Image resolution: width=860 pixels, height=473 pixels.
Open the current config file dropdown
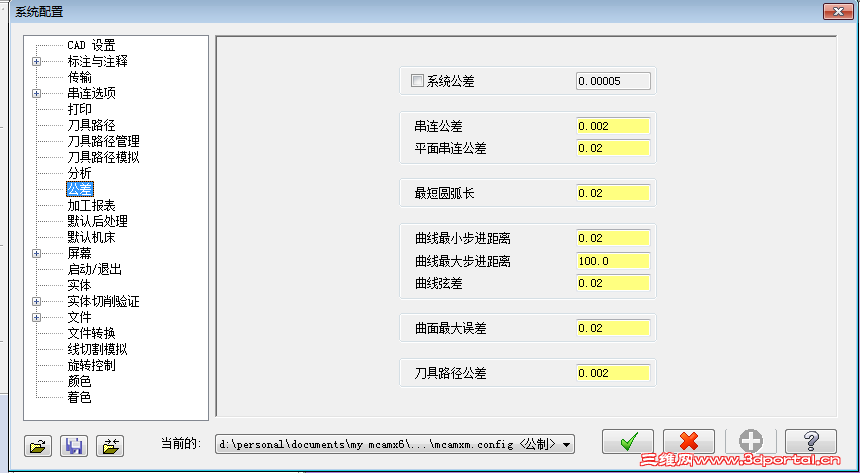[x=567, y=444]
